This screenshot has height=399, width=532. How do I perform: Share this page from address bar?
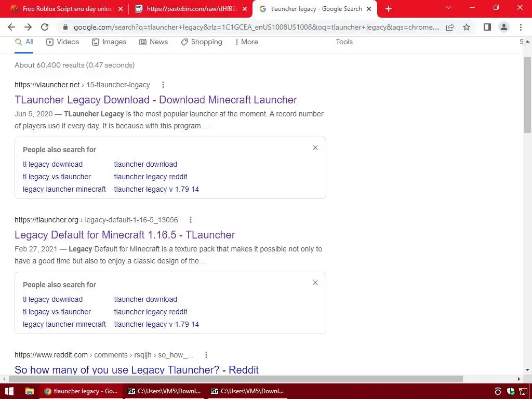click(450, 27)
